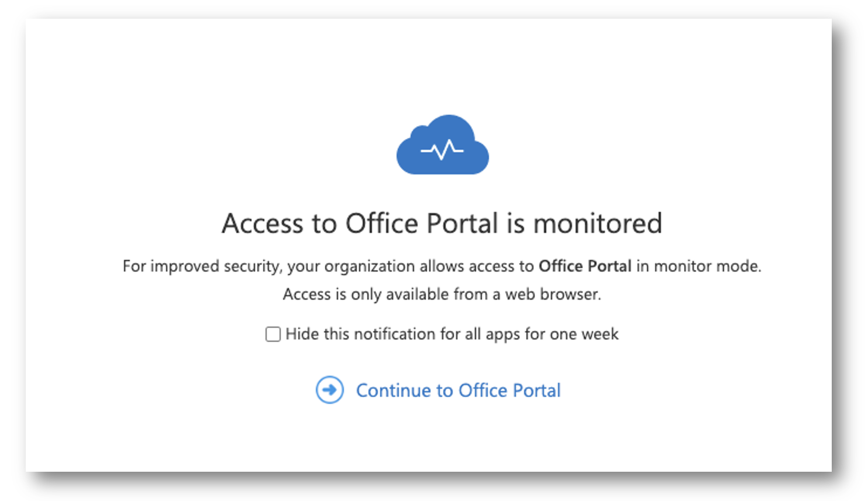Tick the hide notification checkbox
The image size is (868, 501).
tap(273, 334)
